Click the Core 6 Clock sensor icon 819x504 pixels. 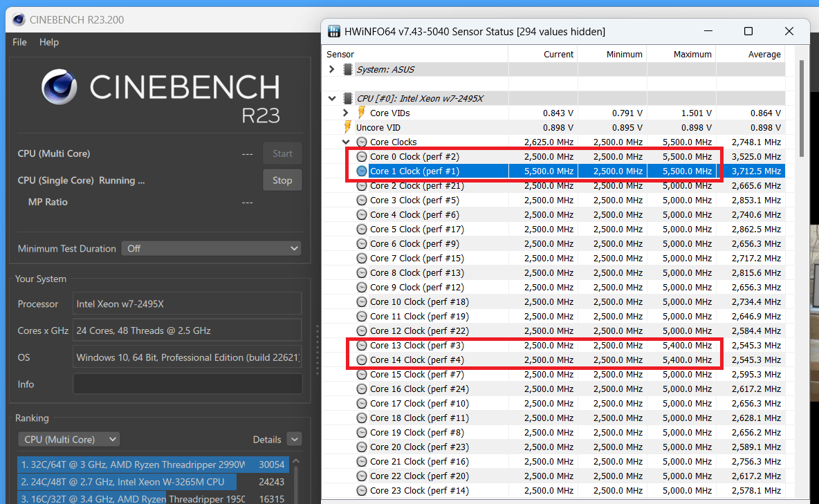tap(362, 243)
